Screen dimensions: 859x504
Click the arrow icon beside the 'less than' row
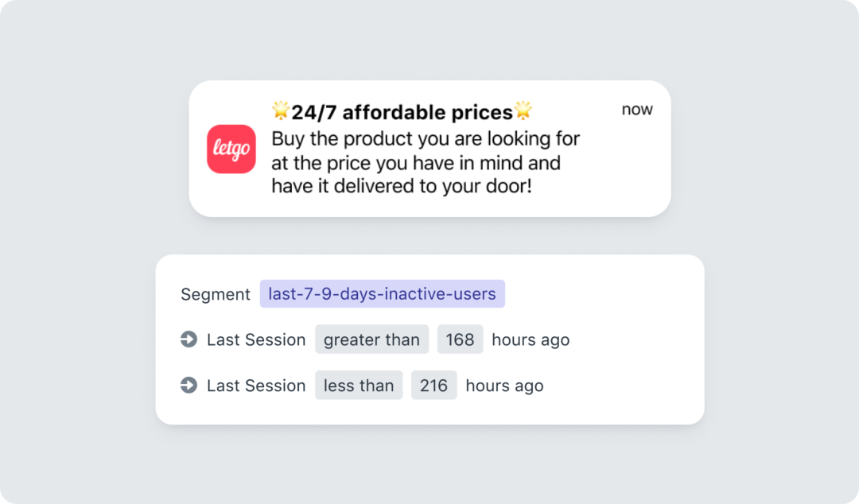coord(189,386)
